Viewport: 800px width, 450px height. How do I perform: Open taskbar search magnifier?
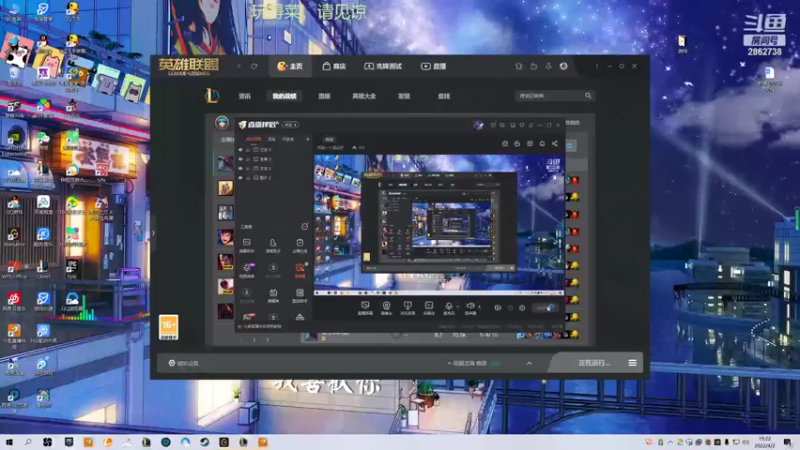click(28, 442)
